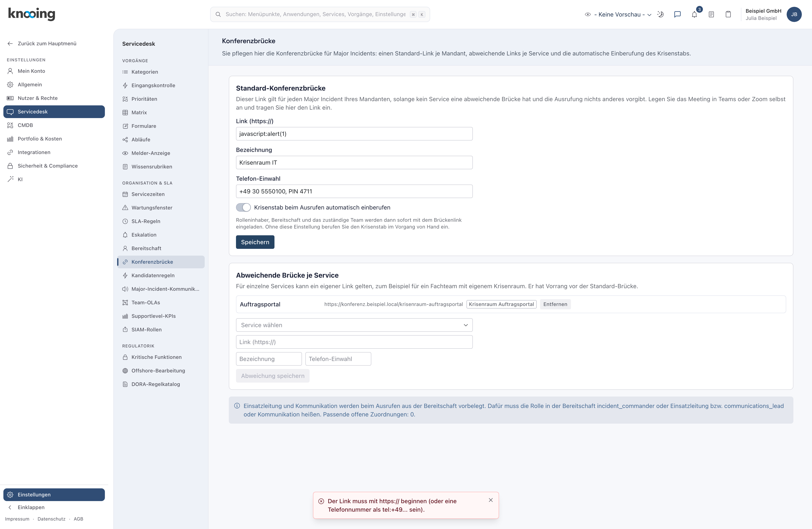Click the Link field containing javascript:alert(1)
This screenshot has width=812, height=529.
(354, 134)
